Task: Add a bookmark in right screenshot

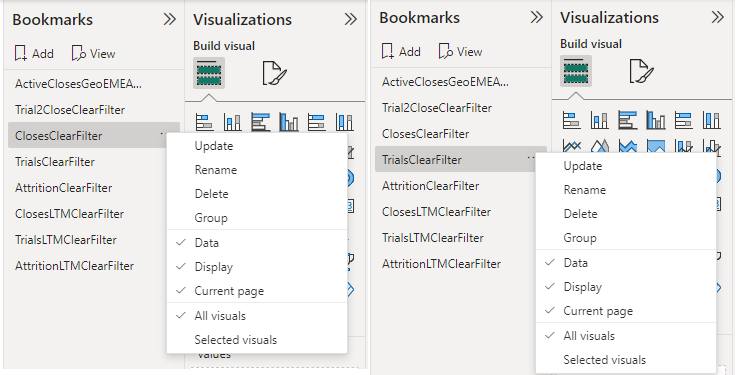Action: [x=401, y=52]
